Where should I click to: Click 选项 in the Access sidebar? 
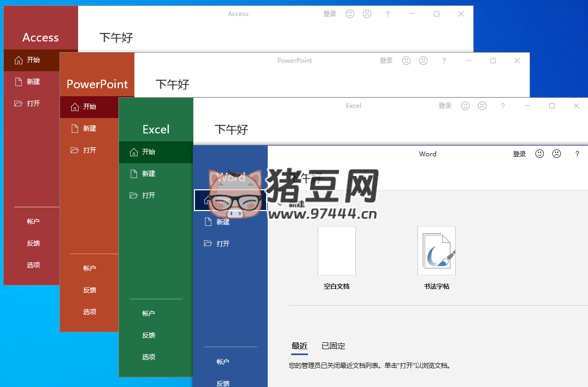point(33,265)
